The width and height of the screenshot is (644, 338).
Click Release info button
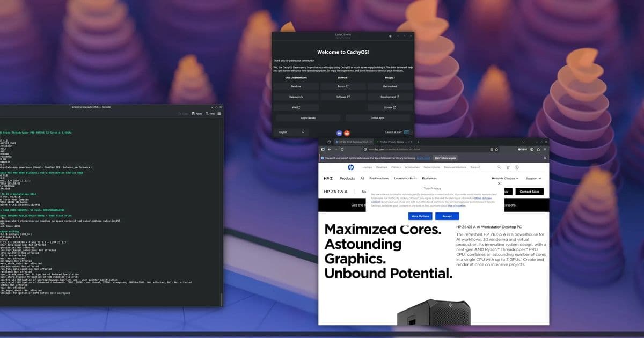click(296, 97)
